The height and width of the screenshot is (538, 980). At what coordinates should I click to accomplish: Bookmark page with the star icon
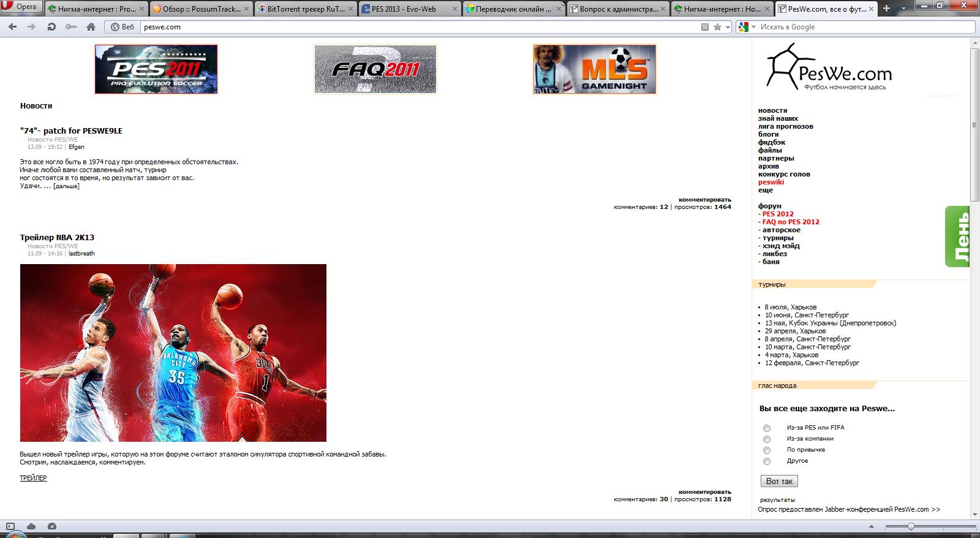tap(717, 27)
